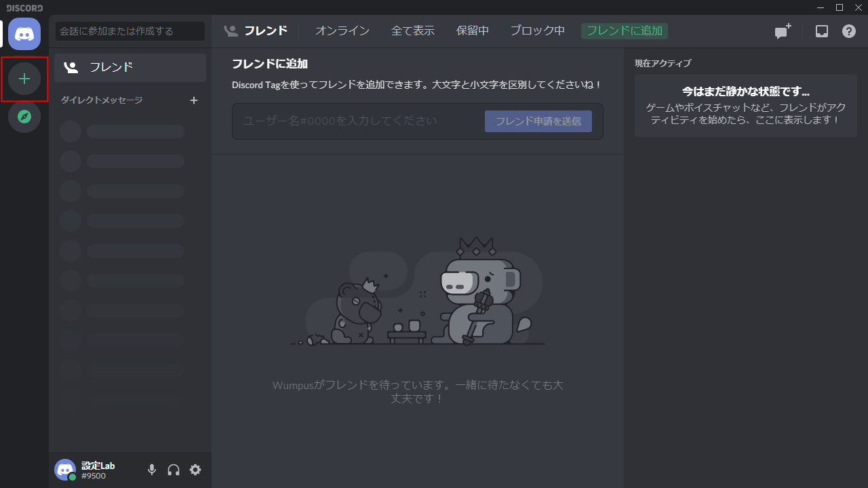The width and height of the screenshot is (868, 488).
Task: Open new group DM icon
Action: (783, 31)
